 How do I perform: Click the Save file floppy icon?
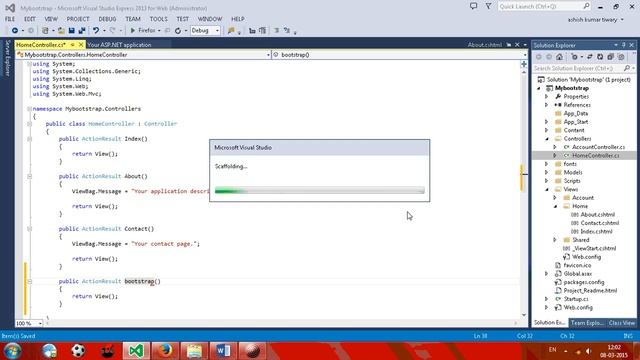[71, 31]
